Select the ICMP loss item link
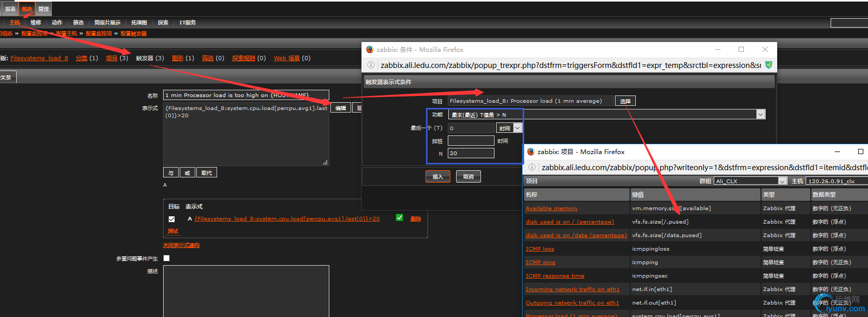 [540, 249]
